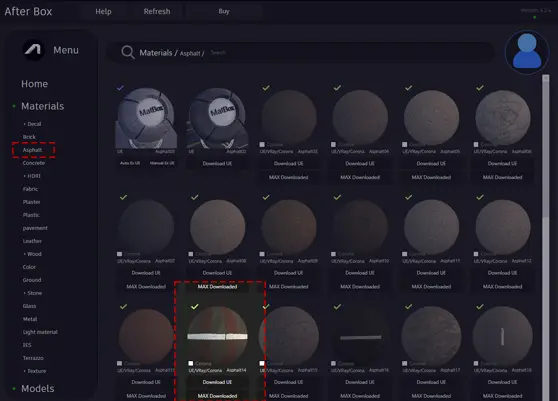558x401 pixels.
Task: Click the green checkmark above Asphalt06
Action: click(x=480, y=88)
